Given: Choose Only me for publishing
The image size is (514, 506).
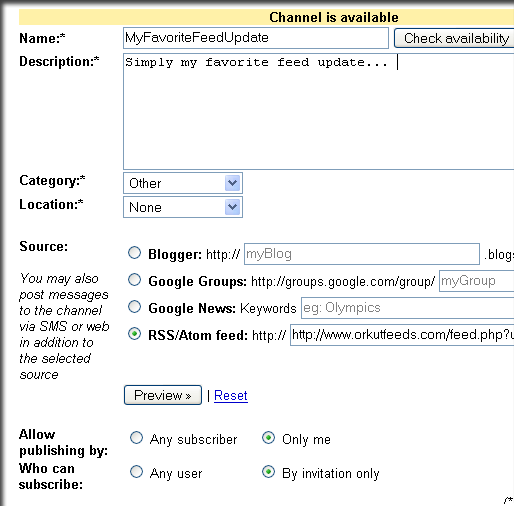Looking at the screenshot, I should (268, 438).
